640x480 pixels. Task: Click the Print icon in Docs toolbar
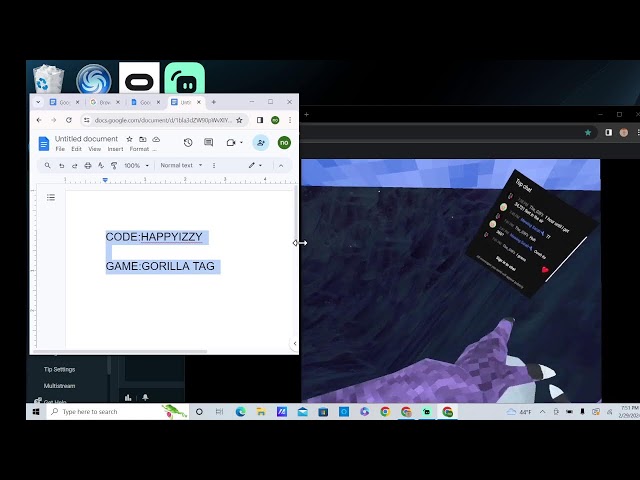click(x=88, y=165)
